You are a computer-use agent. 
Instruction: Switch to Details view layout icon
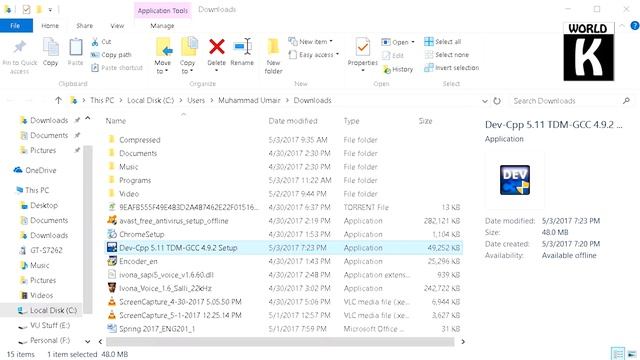(x=618, y=353)
